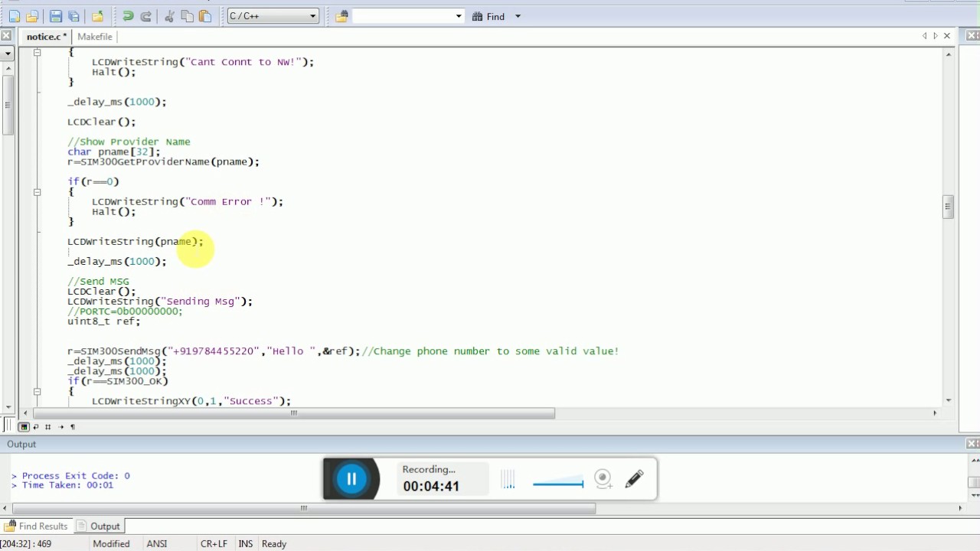Screen dimensions: 980x551
Task: Click the find-in-files icon left of the search box
Action: [341, 16]
